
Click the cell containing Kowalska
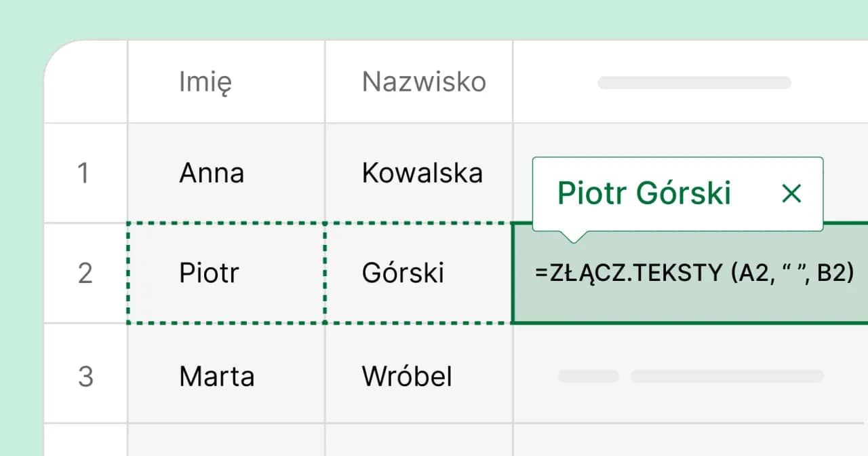[422, 173]
